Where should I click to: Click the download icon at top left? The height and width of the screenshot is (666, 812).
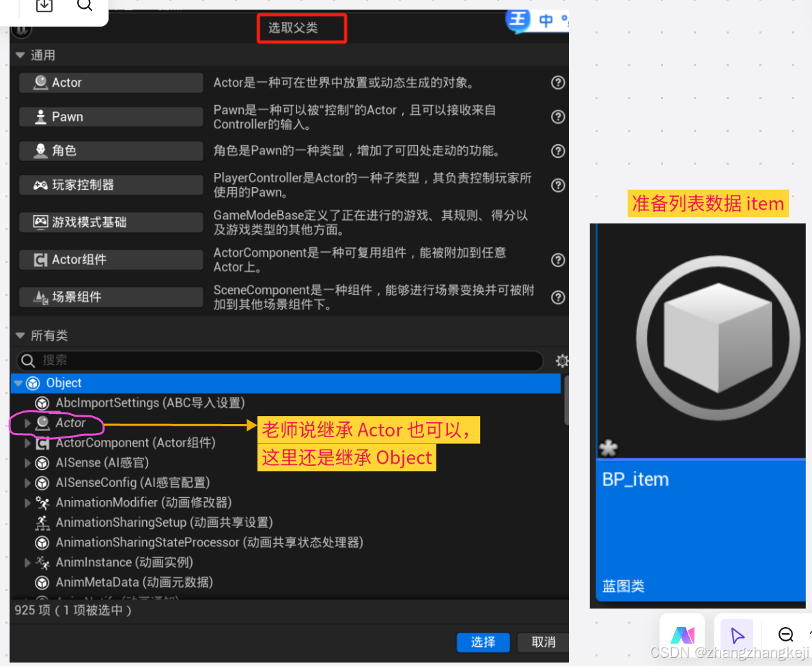pyautogui.click(x=44, y=7)
